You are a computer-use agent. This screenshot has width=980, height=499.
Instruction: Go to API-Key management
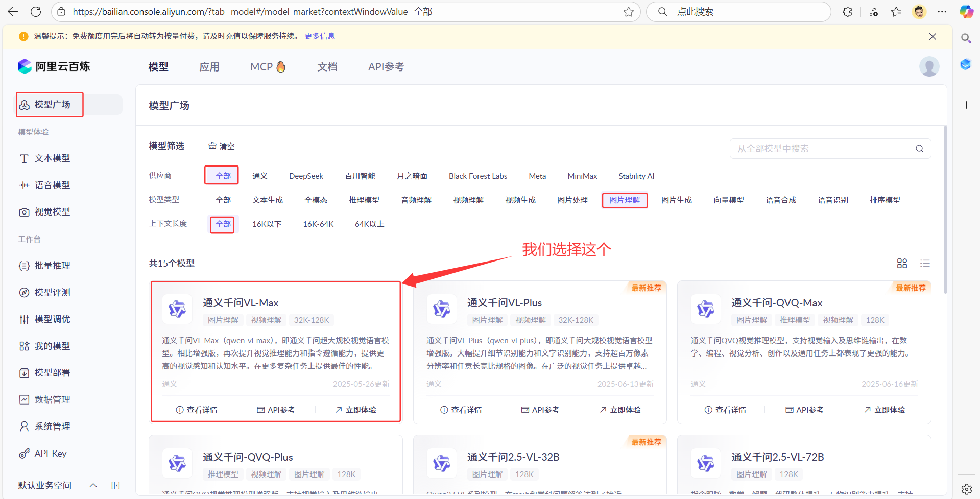pyautogui.click(x=50, y=454)
